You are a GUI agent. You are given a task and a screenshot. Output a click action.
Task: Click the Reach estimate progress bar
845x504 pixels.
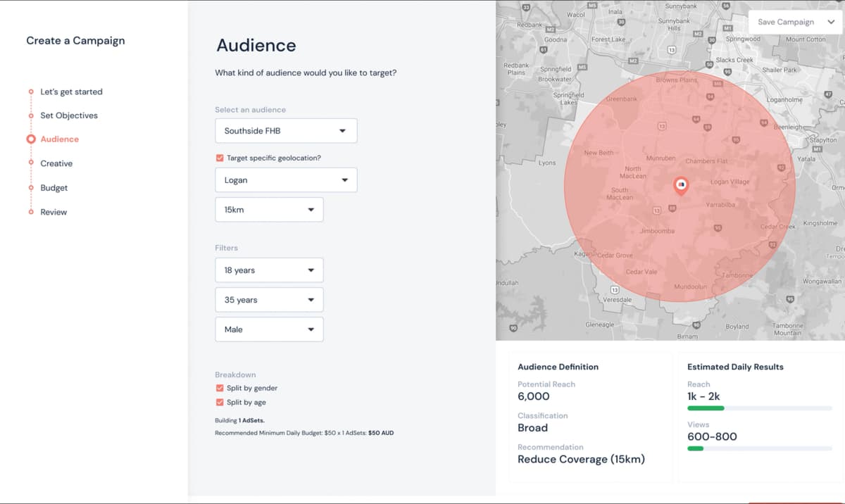759,408
